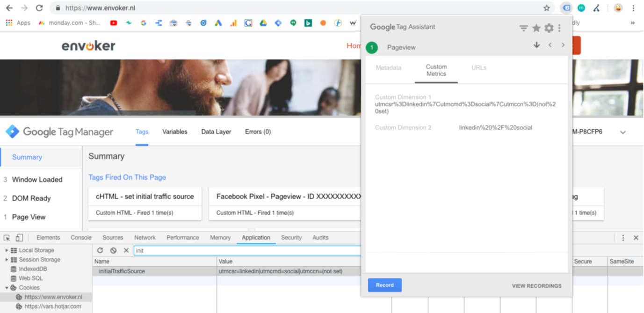This screenshot has height=313, width=644.
Task: Open the Google Ads bookmark icon
Action: point(218,22)
